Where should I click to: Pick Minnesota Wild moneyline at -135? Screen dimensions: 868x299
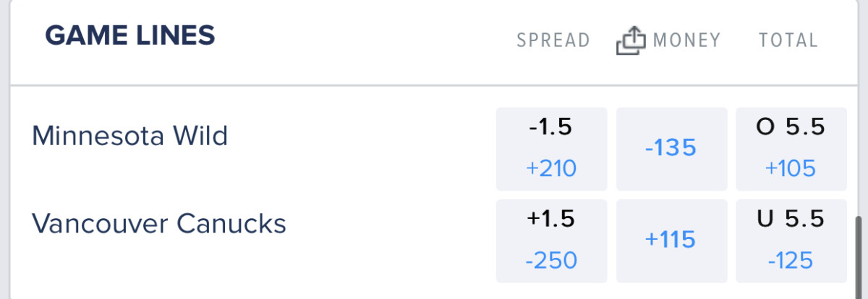pos(671,148)
